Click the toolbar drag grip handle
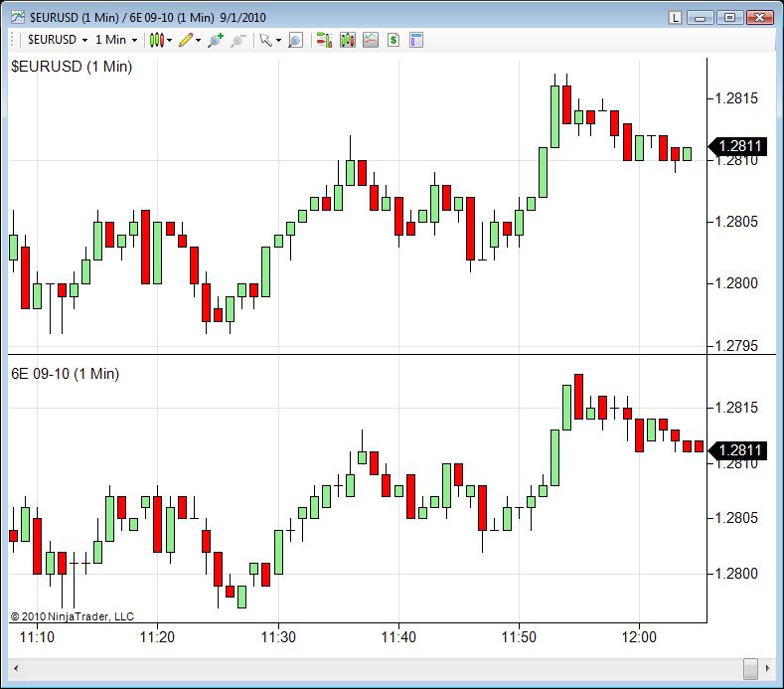The height and width of the screenshot is (689, 784). [x=13, y=40]
